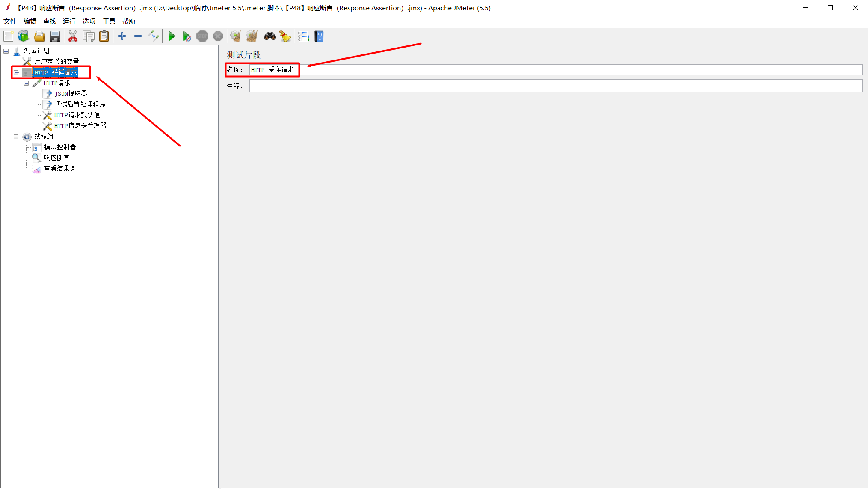Collapse the HTTP请求 tree node
This screenshot has width=868, height=489.
click(x=27, y=83)
